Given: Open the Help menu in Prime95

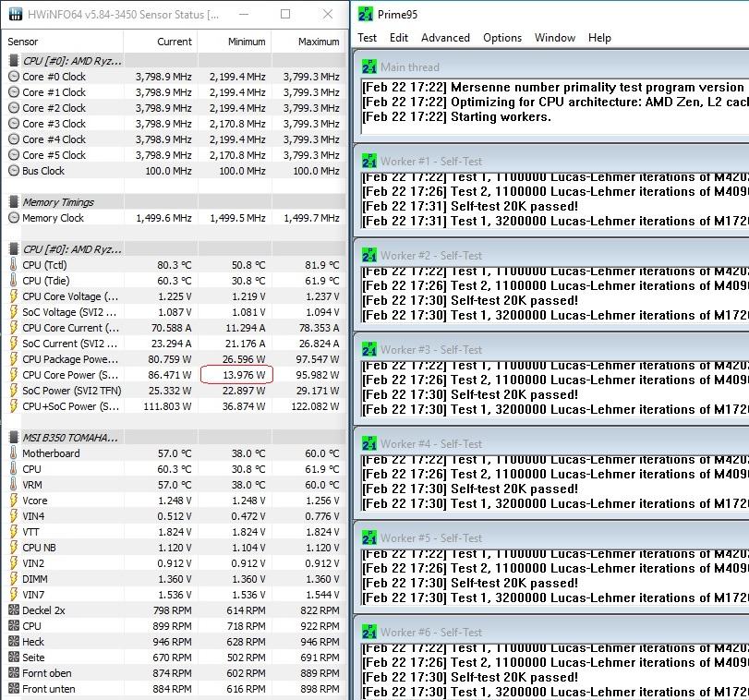Looking at the screenshot, I should tap(599, 38).
